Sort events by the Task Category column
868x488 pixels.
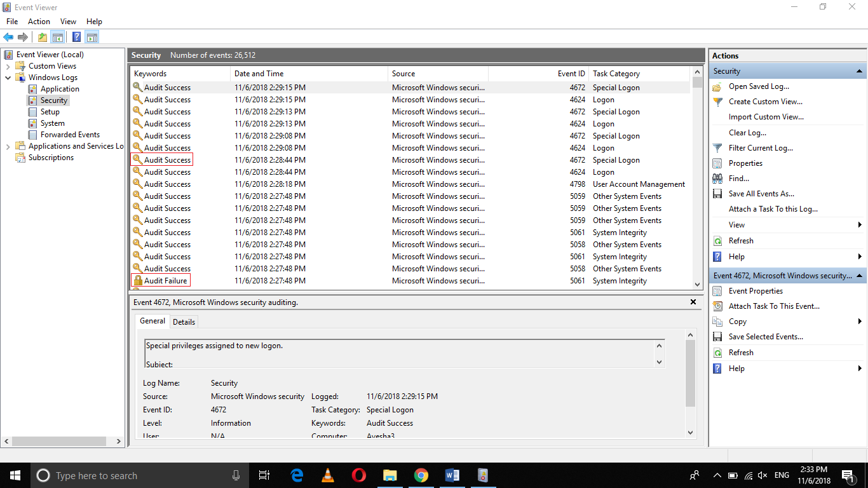click(639, 74)
